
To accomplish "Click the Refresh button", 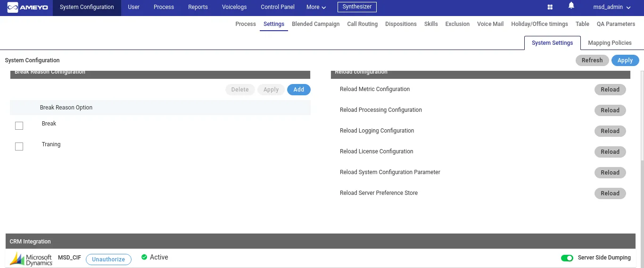I will pos(592,60).
